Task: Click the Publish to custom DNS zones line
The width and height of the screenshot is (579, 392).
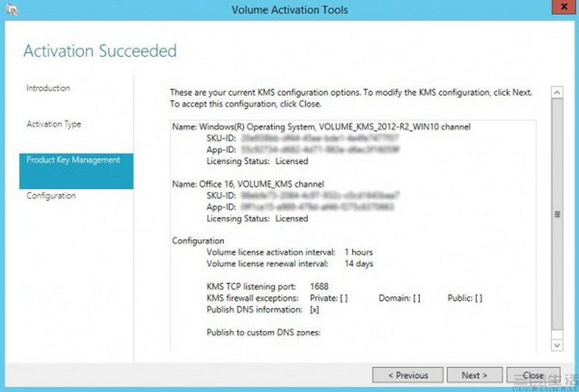Action: pos(264,333)
